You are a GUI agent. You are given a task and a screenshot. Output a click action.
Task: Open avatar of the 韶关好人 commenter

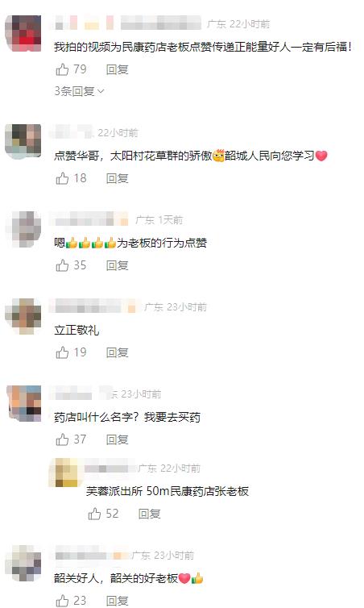coord(23,563)
